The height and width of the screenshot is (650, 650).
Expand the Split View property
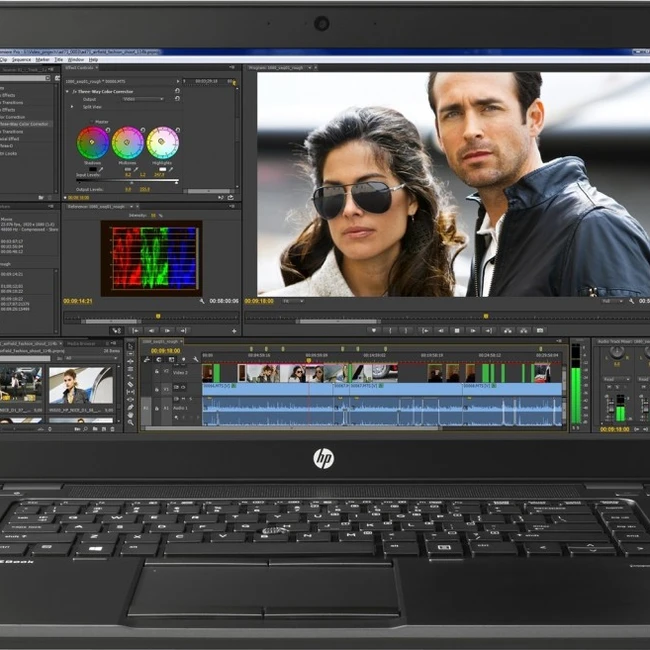coord(72,107)
